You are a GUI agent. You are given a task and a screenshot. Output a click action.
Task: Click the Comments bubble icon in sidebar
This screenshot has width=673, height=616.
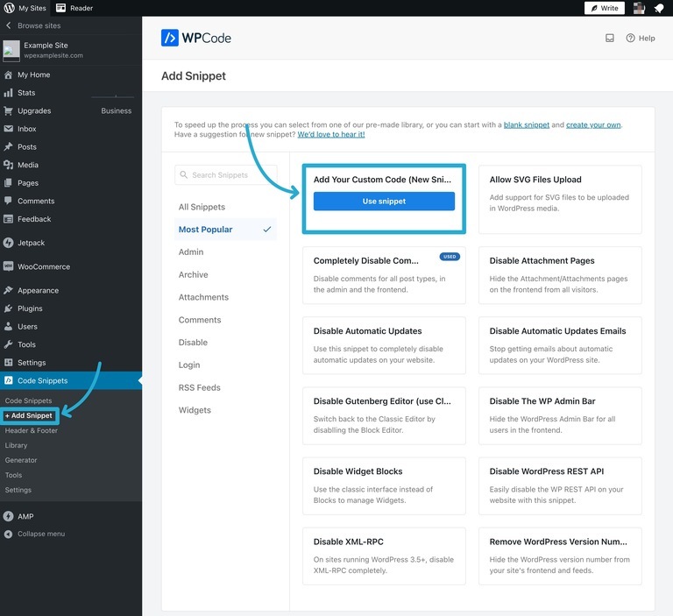tap(8, 201)
